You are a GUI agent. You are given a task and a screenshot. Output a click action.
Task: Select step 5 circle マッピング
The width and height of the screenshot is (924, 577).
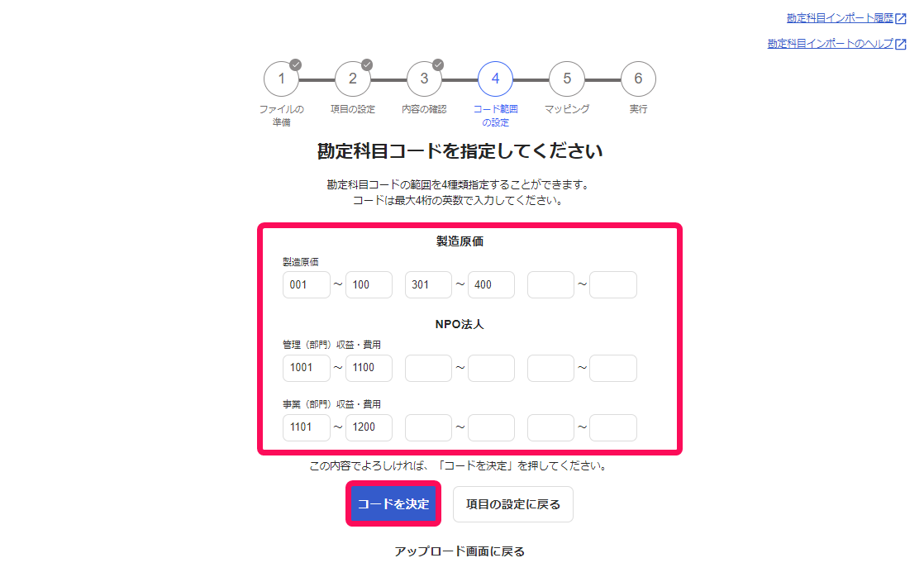pyautogui.click(x=567, y=79)
